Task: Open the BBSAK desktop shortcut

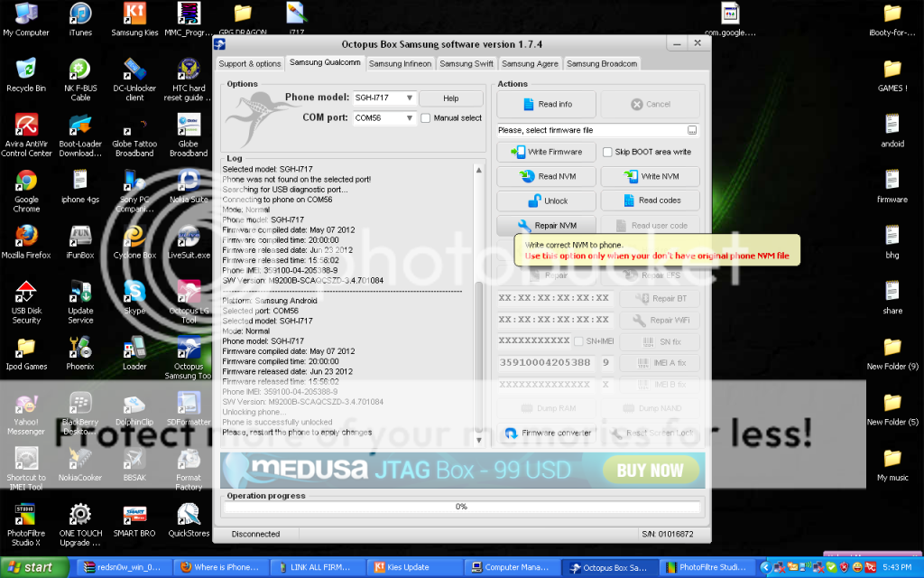Action: click(134, 464)
